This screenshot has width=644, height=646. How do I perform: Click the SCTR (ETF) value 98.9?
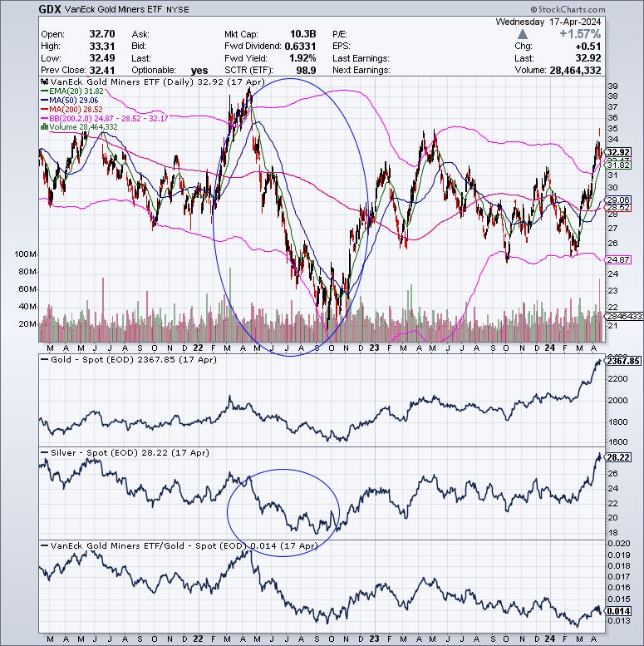pyautogui.click(x=307, y=70)
